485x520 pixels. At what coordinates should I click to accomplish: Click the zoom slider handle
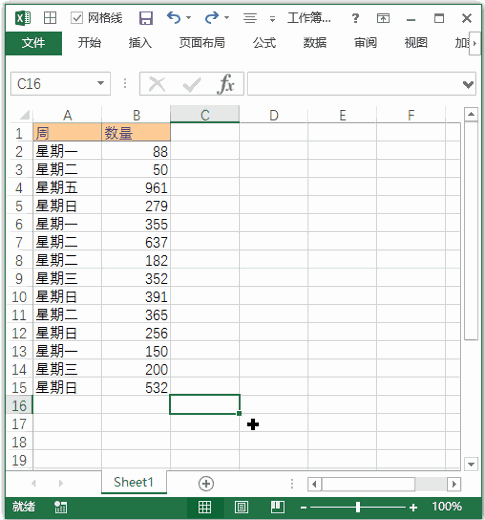pyautogui.click(x=358, y=507)
